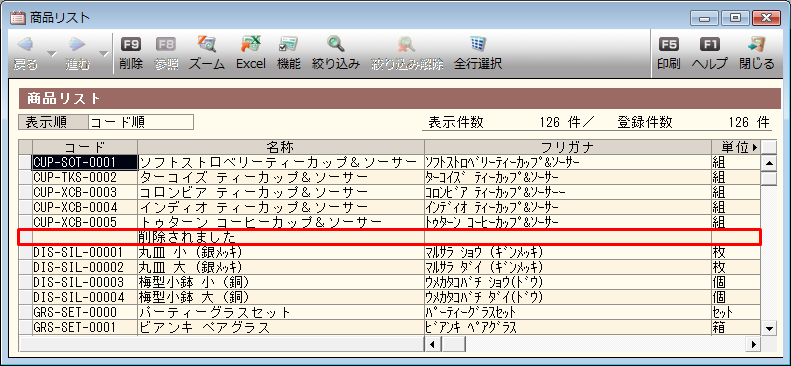
Task: Click name 梅型小鉢 小 (銅)
Action: coord(194,282)
